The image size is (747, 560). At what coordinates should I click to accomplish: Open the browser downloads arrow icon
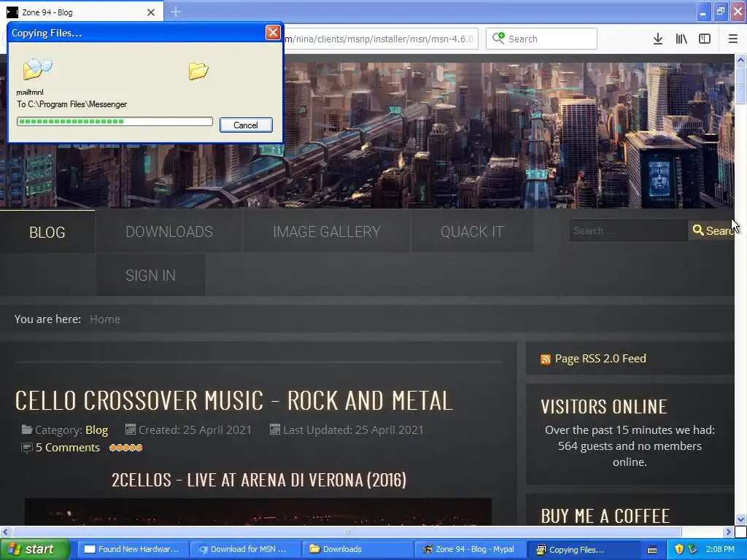[657, 39]
